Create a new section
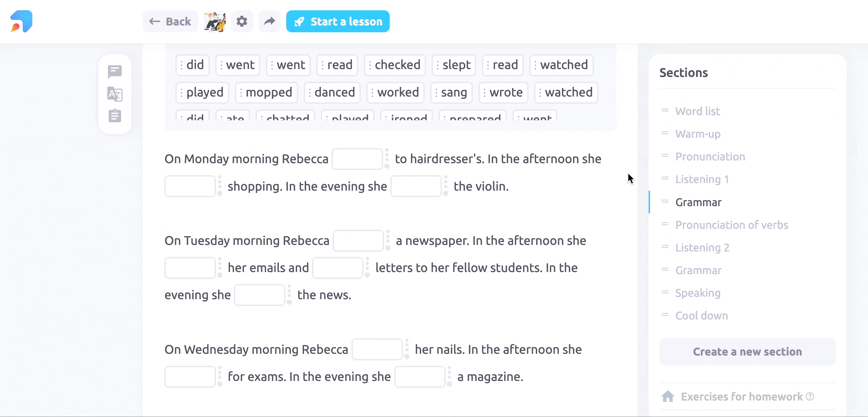The width and height of the screenshot is (868, 417). (747, 352)
